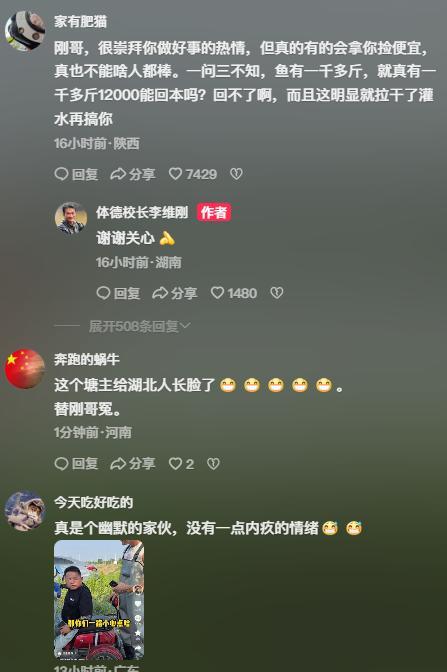Like 奔跑的蜗牛's comment with 2 likes
Viewport: 447px width, 672px height.
pyautogui.click(x=181, y=464)
